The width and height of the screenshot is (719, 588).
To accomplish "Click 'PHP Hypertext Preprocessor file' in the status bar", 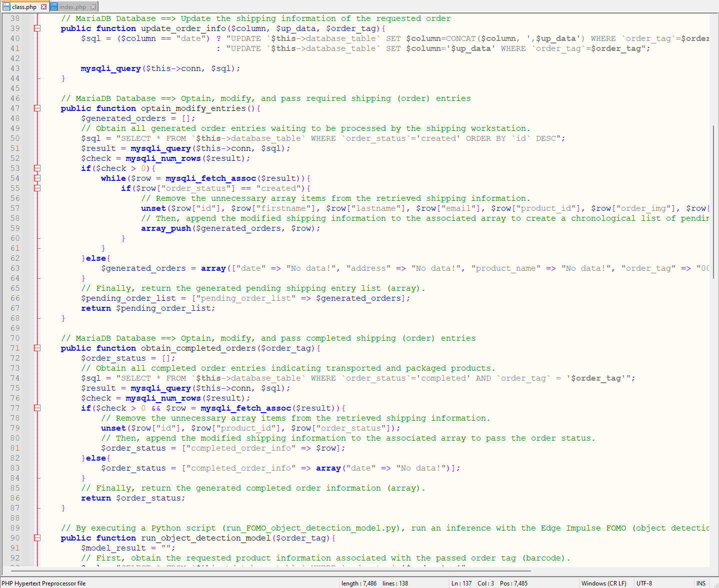I will point(43,583).
